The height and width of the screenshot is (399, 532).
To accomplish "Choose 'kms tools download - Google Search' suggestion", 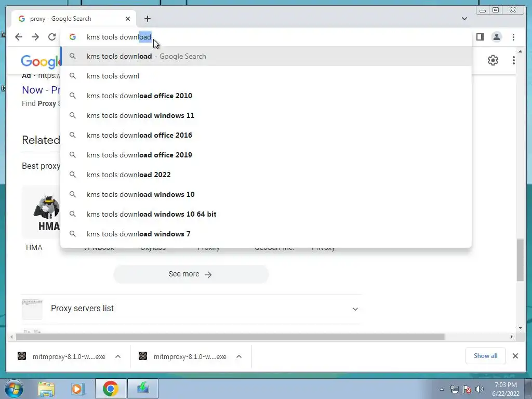I will point(265,56).
